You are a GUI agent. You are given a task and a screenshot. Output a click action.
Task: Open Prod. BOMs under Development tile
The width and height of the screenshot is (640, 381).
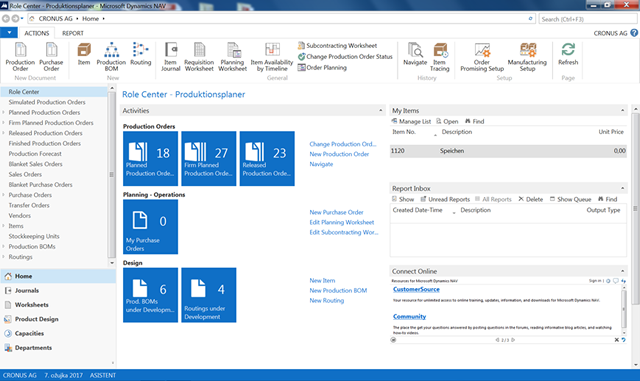coord(150,295)
